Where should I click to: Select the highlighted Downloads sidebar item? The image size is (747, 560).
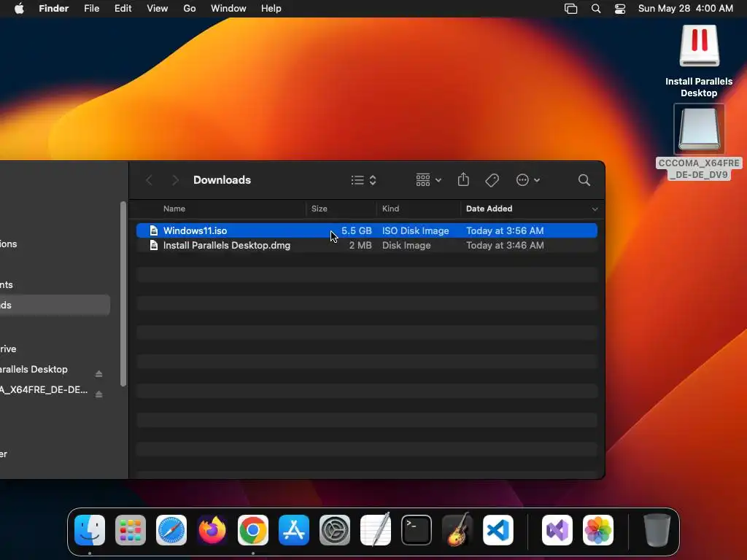coord(54,306)
